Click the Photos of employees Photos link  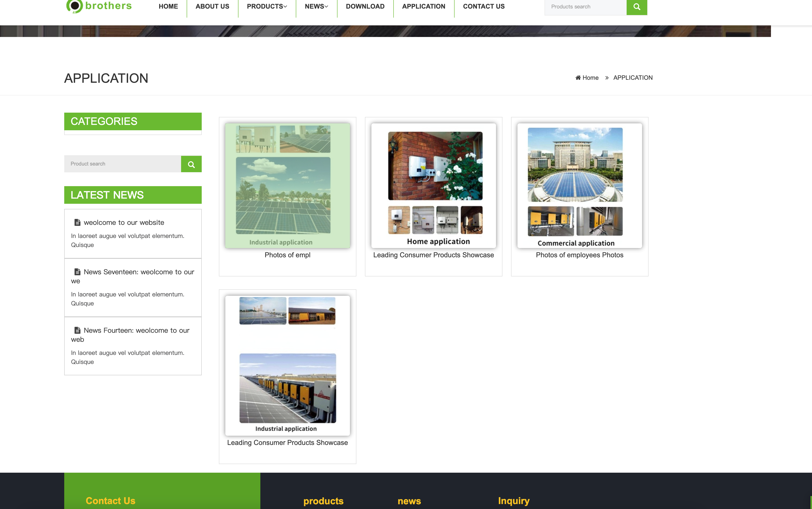point(579,255)
